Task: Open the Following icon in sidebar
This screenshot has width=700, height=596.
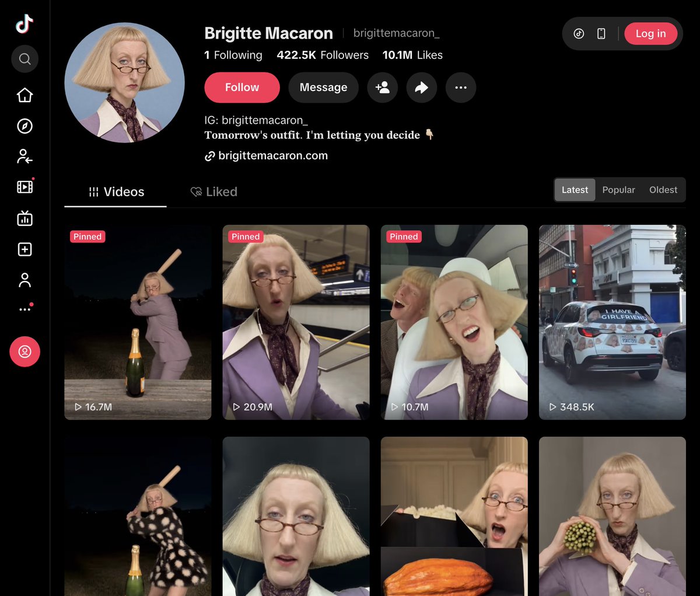Action: [x=24, y=156]
